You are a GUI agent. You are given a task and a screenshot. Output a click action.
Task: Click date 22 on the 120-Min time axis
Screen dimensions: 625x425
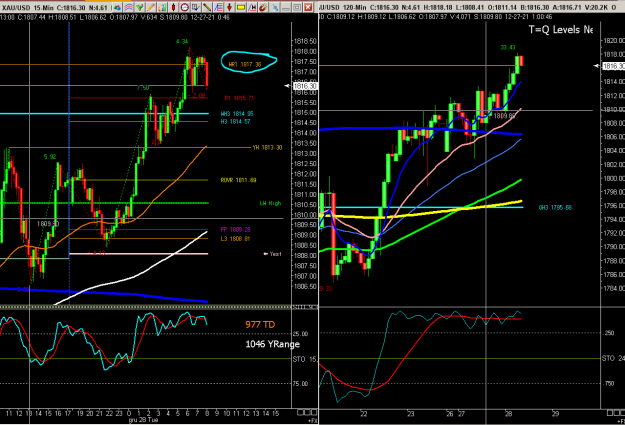364,414
